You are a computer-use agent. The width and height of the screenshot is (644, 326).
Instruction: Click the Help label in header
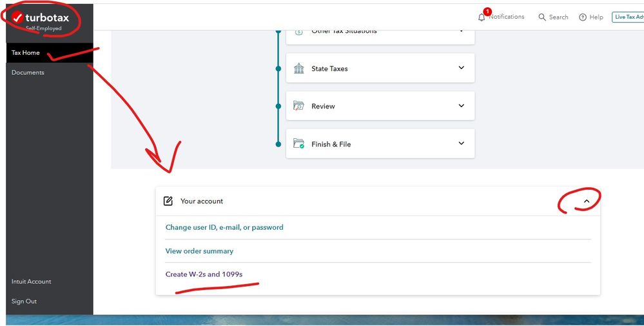[x=596, y=17]
